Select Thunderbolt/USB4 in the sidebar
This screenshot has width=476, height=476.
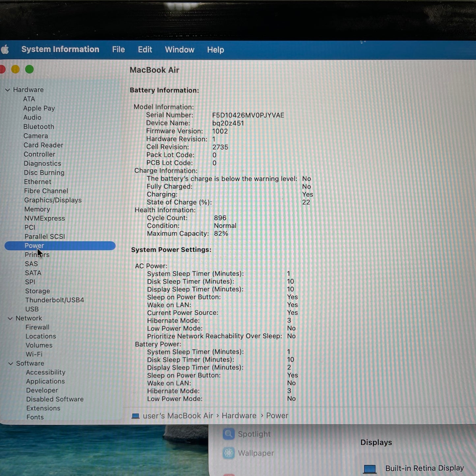(55, 300)
